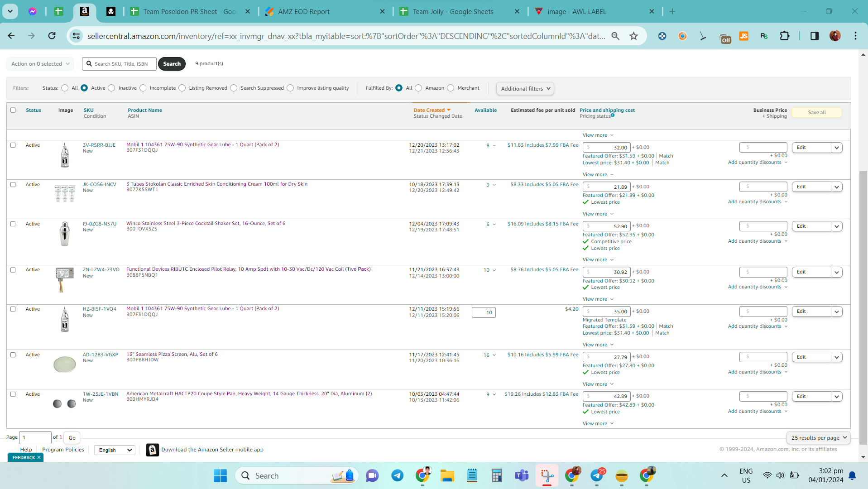Sort by the Product Name column
868x489 pixels.
(145, 110)
